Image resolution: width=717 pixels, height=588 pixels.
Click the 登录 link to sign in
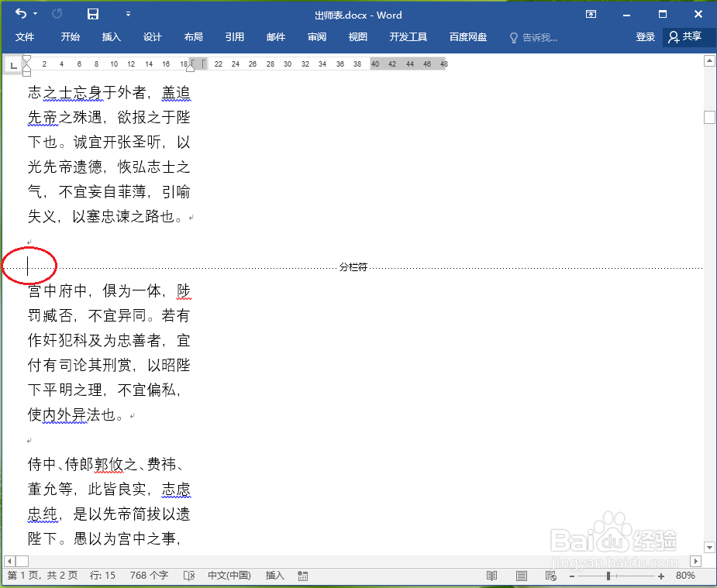(x=645, y=36)
